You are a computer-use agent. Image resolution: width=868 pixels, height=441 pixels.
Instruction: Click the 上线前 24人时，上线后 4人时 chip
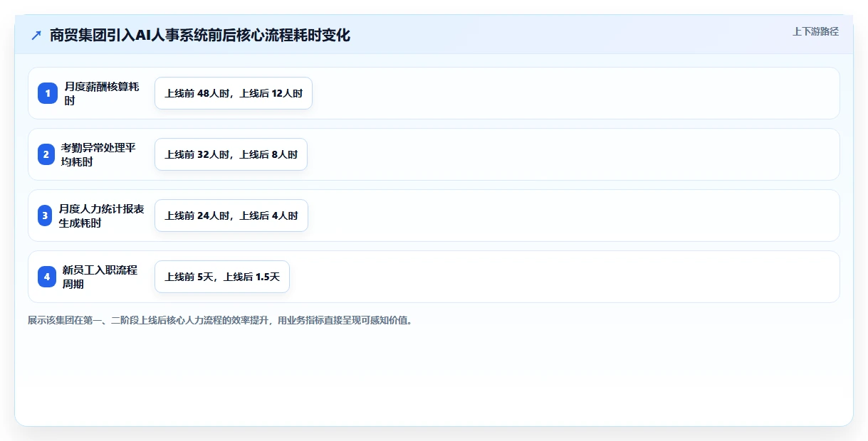tap(231, 216)
